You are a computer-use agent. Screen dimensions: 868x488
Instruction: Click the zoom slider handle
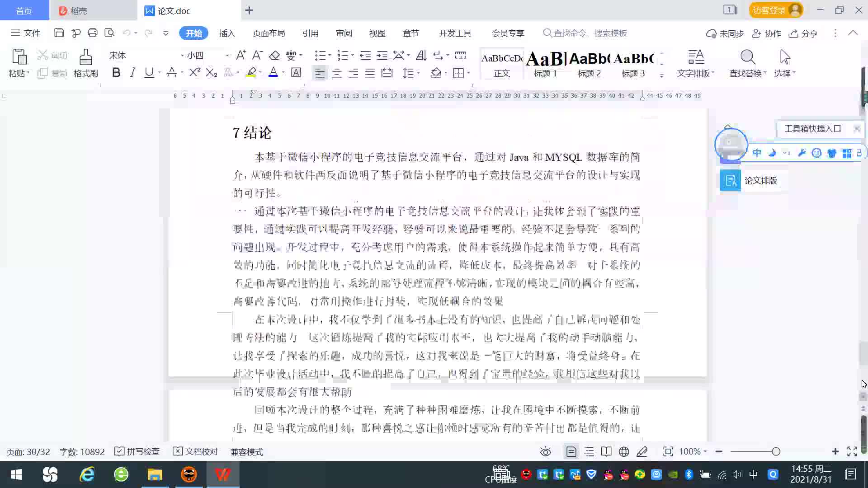776,451
